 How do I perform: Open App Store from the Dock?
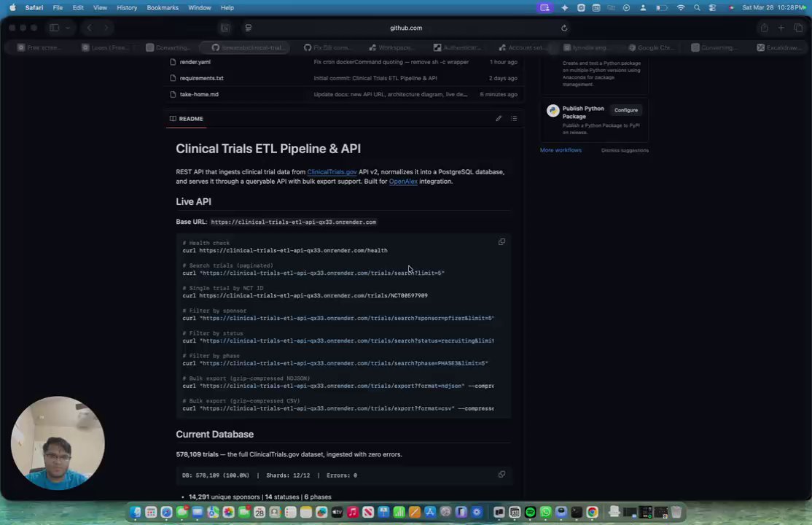[x=430, y=513]
